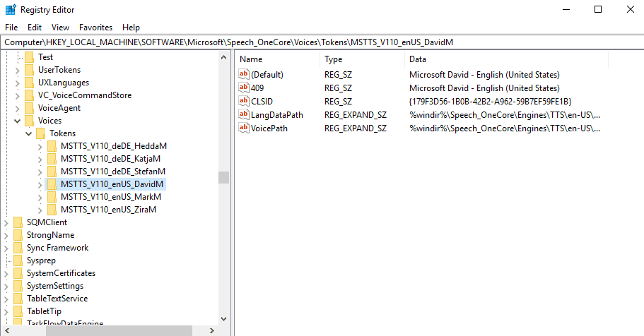Click the tree horizontal scrollbar right arrow

pyautogui.click(x=212, y=330)
